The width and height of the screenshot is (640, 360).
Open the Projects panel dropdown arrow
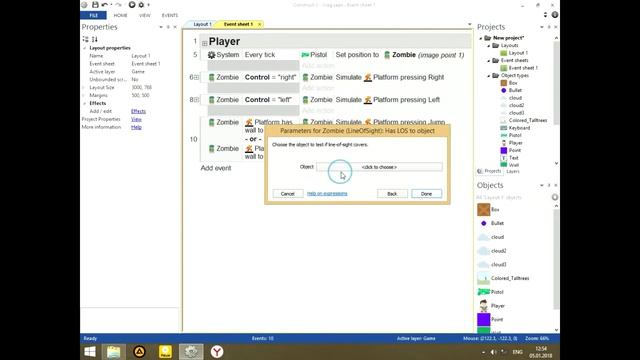[542, 27]
